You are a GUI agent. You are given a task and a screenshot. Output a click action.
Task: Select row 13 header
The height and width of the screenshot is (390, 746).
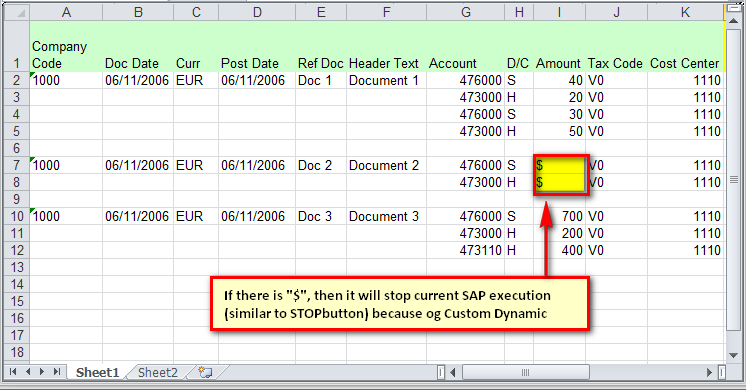coord(17,267)
